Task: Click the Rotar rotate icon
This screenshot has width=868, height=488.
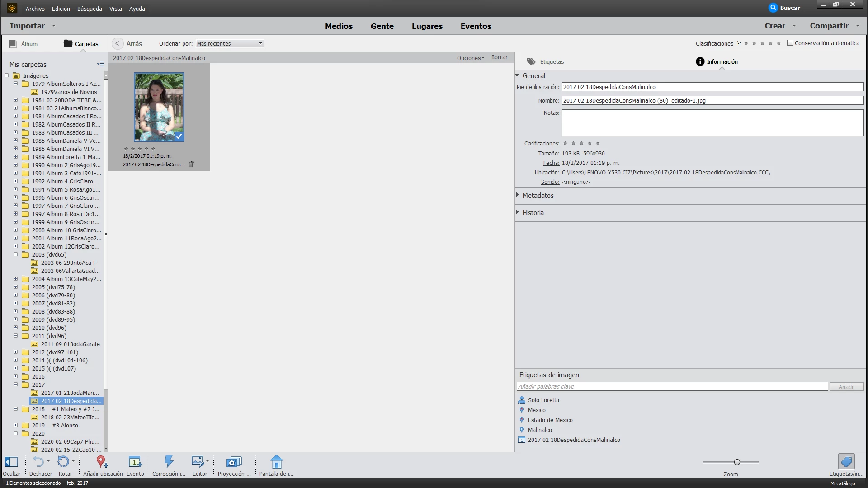Action: (63, 462)
